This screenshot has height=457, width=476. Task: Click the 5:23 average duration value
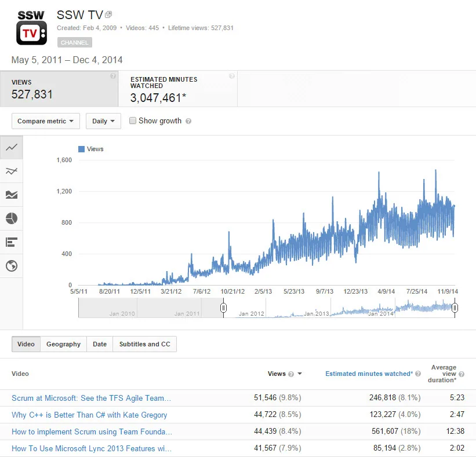click(x=457, y=397)
